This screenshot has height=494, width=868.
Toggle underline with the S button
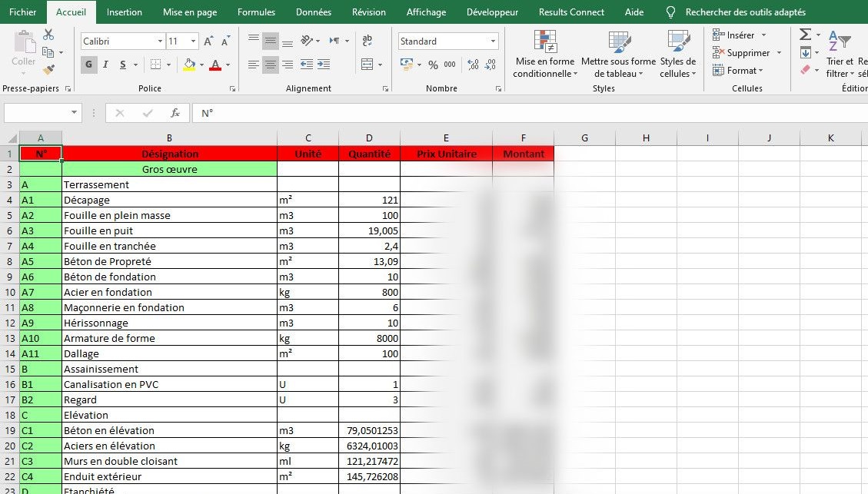coord(122,65)
